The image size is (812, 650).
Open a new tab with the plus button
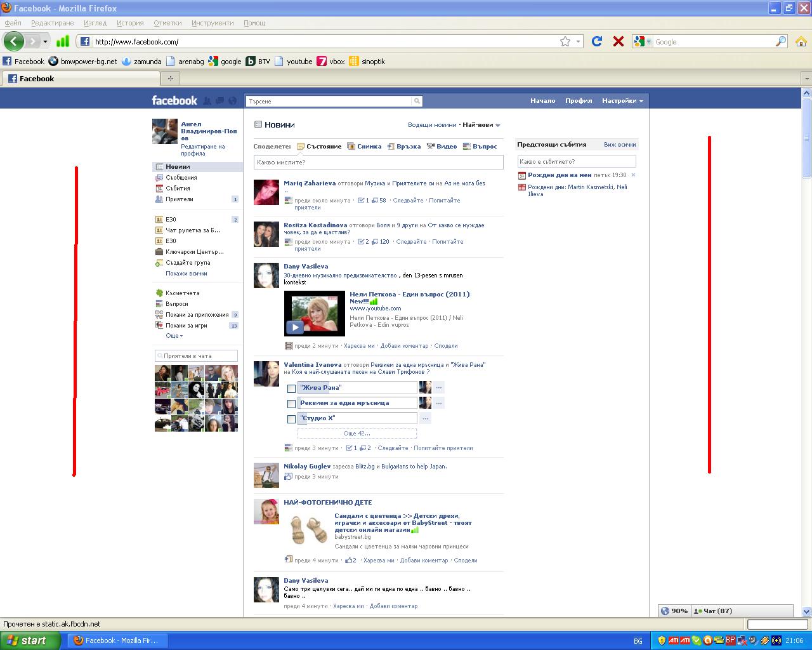click(170, 79)
